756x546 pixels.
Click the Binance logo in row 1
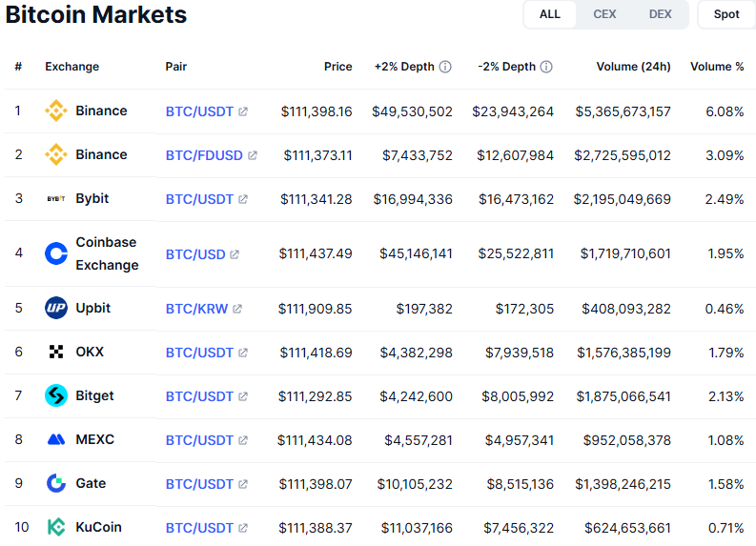56,111
